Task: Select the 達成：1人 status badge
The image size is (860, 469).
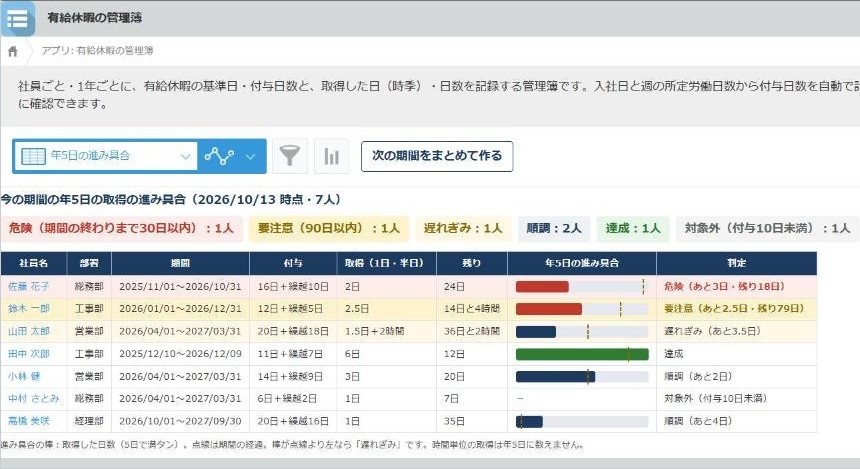Action: click(x=633, y=229)
